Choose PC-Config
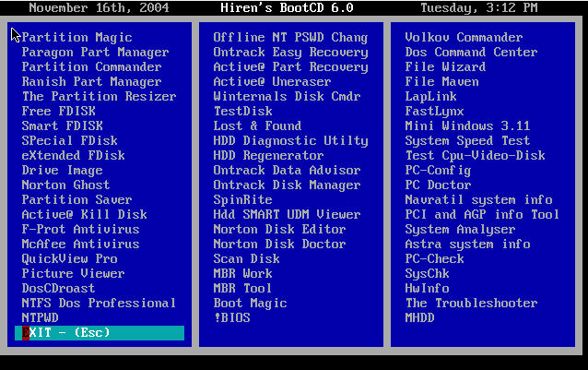Viewport: 588px width, 370px height. point(438,170)
